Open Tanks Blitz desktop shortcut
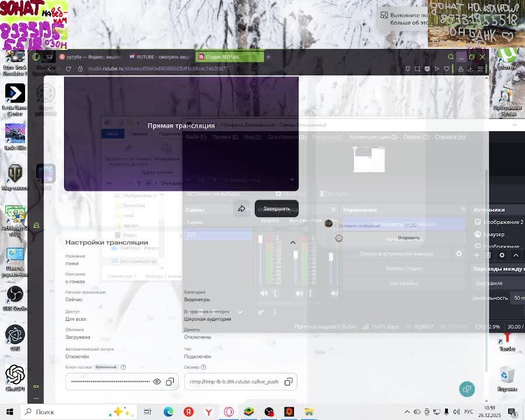The width and height of the screenshot is (525, 420). point(15,136)
